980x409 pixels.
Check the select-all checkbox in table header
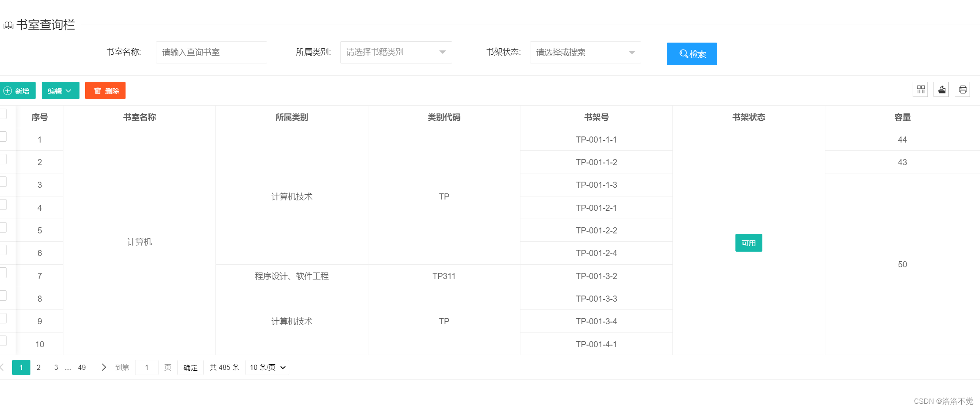2,114
